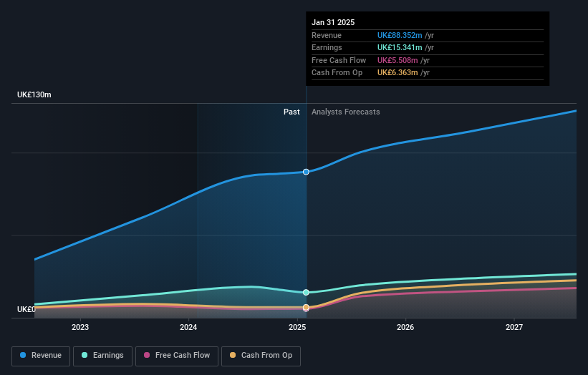Toggle the Earnings legend button
This screenshot has height=375, width=588.
tap(102, 356)
